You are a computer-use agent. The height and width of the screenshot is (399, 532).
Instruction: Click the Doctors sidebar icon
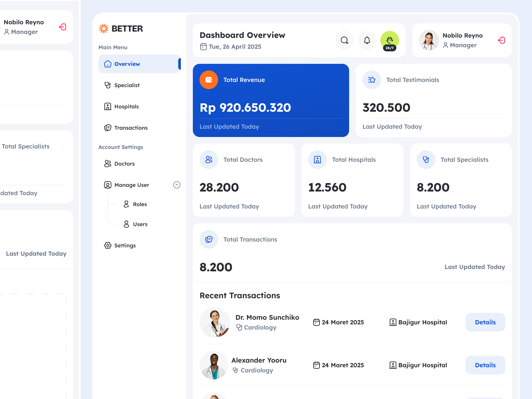[x=108, y=164]
